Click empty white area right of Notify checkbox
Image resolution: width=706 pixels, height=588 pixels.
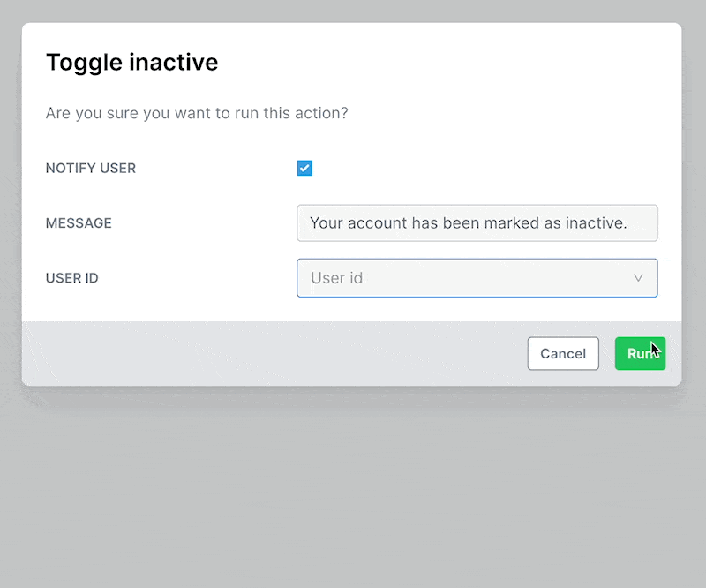486,168
